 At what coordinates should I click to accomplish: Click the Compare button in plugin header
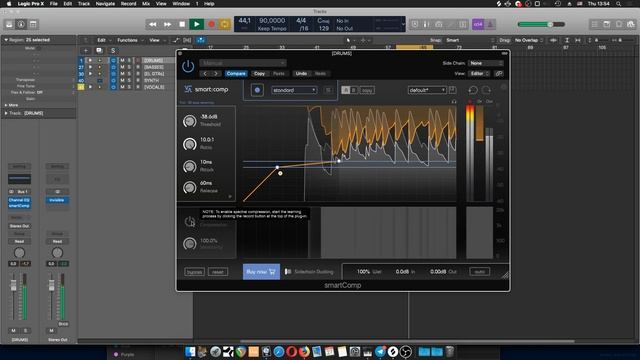click(236, 73)
